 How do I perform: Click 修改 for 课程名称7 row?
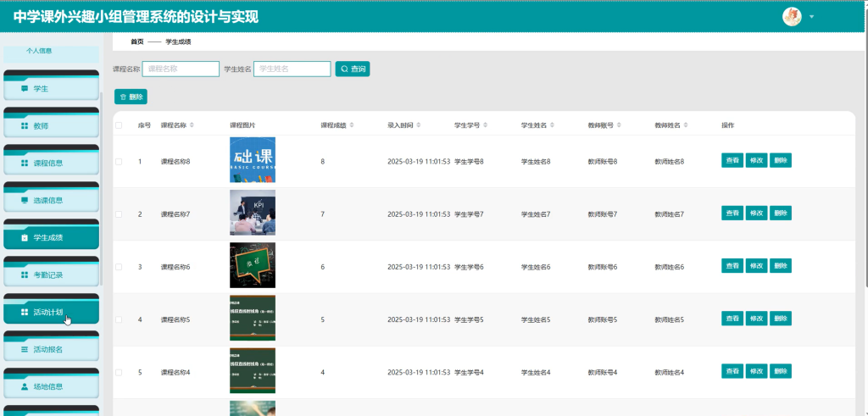(756, 213)
